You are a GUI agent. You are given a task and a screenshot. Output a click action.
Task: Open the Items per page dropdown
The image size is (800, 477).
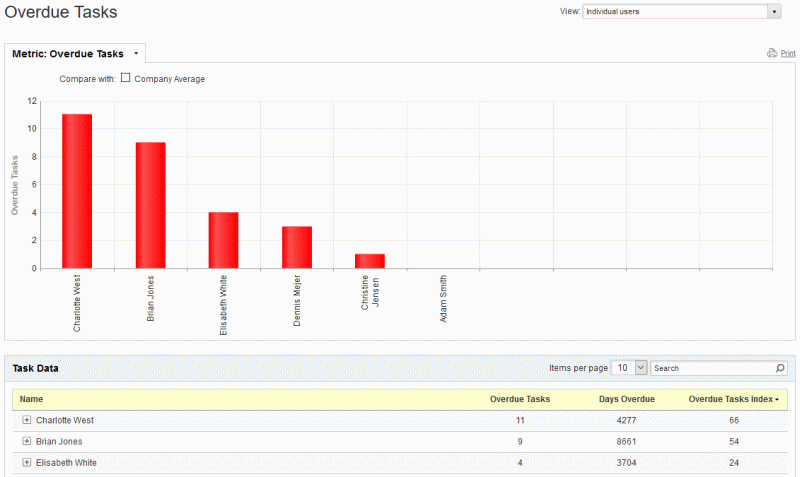coord(630,368)
